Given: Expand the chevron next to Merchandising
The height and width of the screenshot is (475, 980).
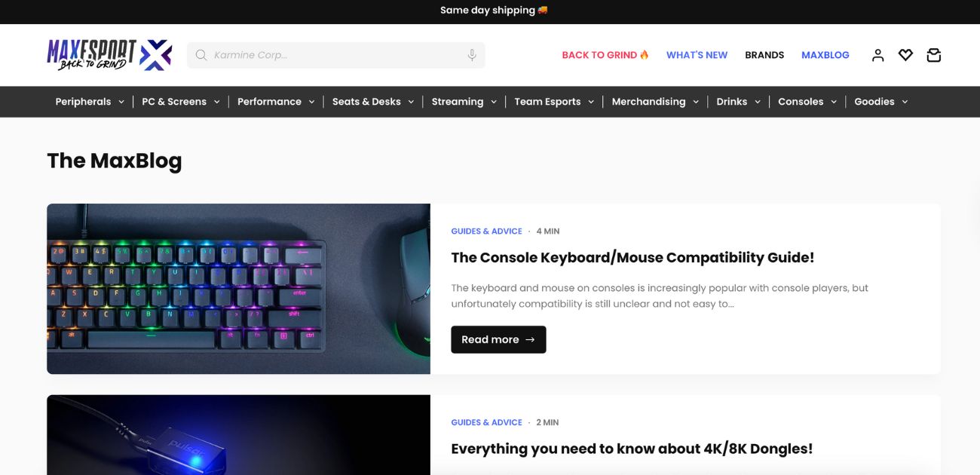Looking at the screenshot, I should point(696,102).
